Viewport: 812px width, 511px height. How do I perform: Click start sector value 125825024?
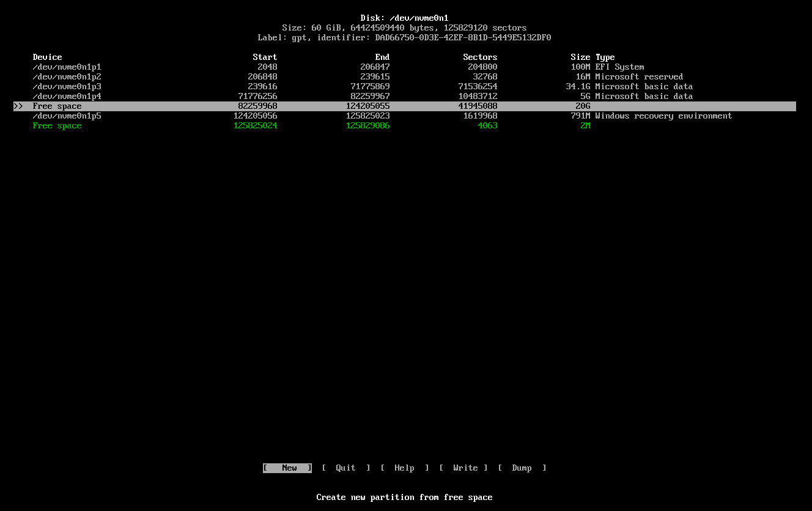pos(256,126)
